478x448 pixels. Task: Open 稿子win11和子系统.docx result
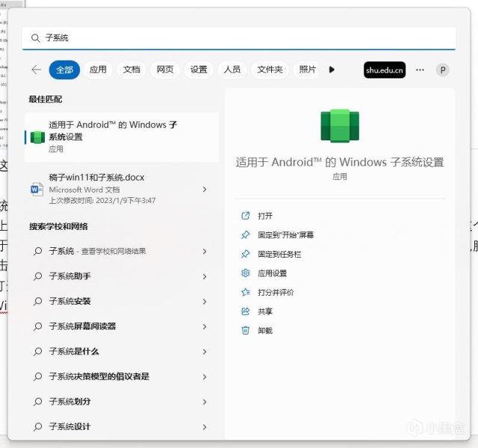pos(121,189)
